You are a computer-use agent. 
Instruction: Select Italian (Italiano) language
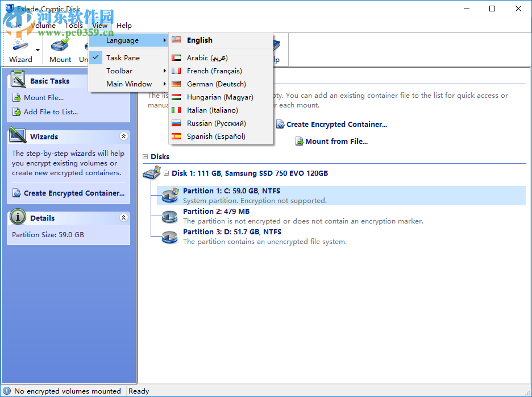(x=221, y=110)
